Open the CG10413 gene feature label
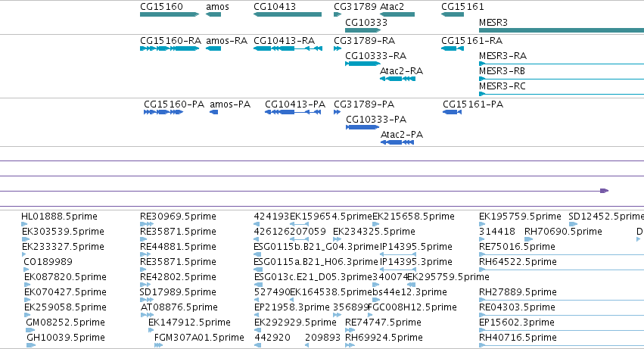Image resolution: width=644 pixels, height=349 pixels. click(275, 7)
